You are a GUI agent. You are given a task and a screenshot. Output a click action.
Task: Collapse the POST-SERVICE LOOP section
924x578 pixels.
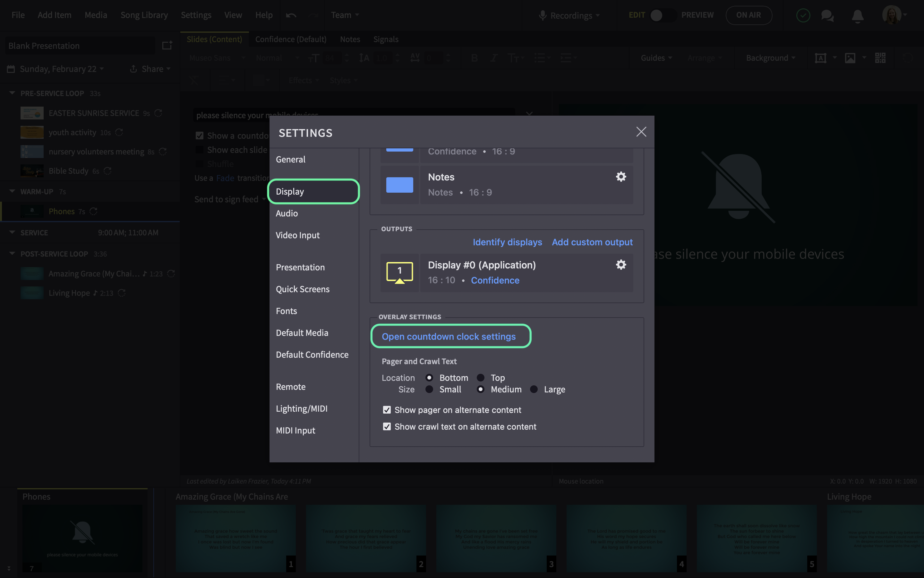[12, 253]
